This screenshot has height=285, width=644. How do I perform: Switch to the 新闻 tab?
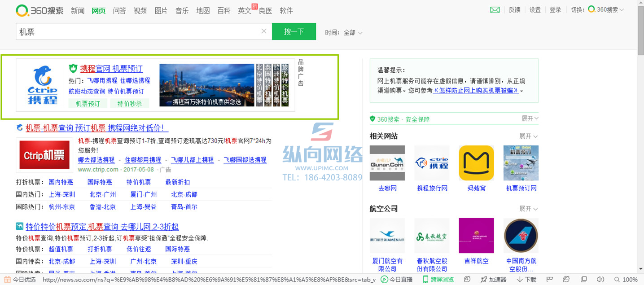coord(78,11)
